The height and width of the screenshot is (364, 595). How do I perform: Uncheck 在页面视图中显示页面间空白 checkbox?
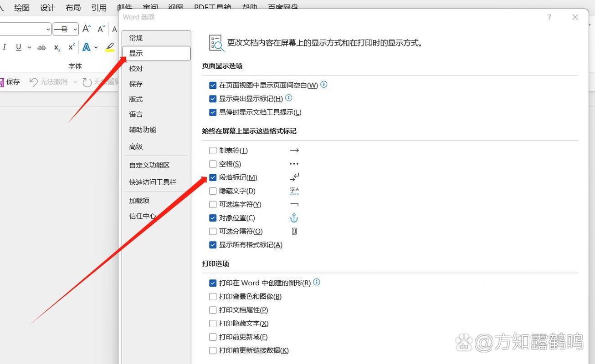tap(213, 85)
